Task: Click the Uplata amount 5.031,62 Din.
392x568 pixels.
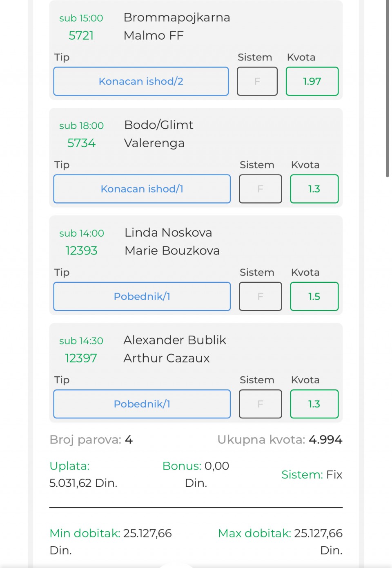Action: tap(83, 483)
